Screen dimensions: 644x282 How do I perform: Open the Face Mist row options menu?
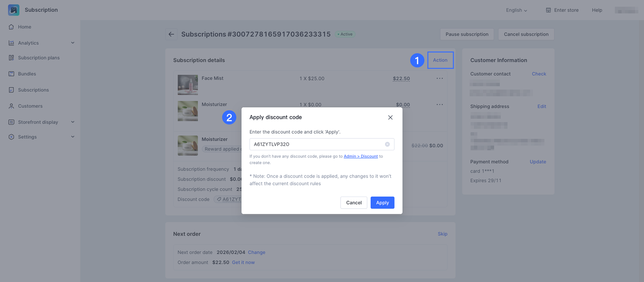point(440,78)
